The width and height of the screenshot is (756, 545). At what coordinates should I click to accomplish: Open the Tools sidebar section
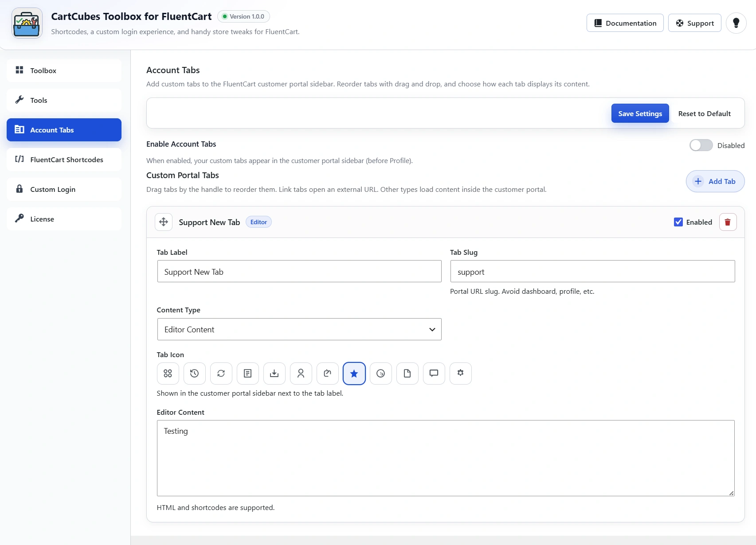tap(64, 100)
